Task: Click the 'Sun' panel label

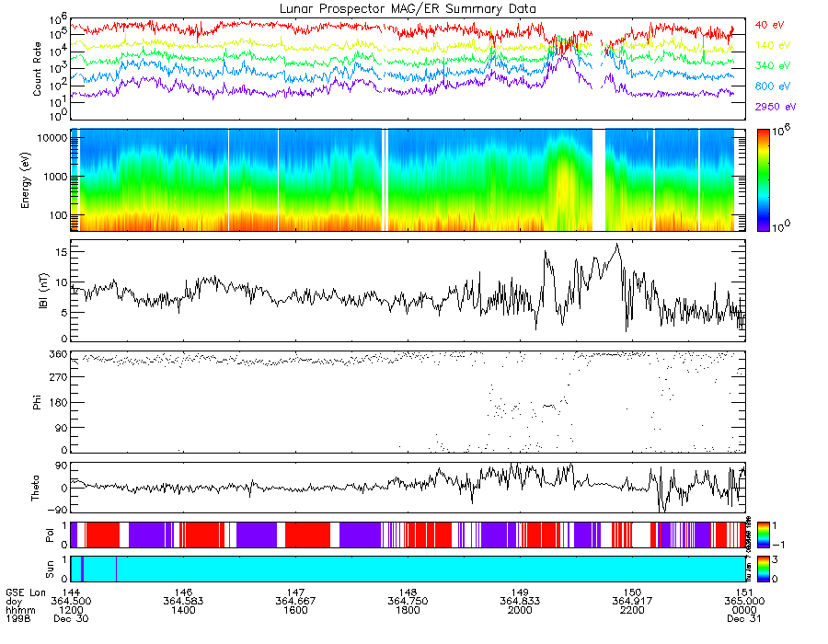Action: point(50,569)
